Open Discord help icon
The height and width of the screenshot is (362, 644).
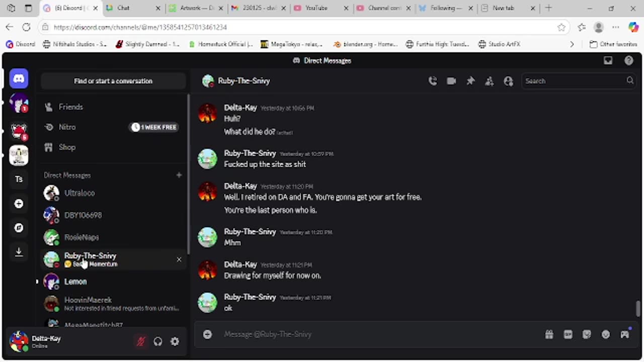click(x=628, y=60)
